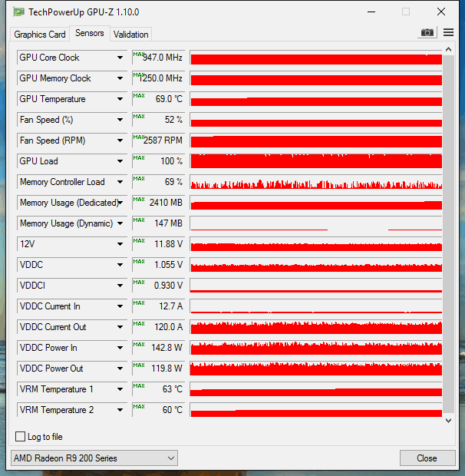465x476 pixels.
Task: Click the GPU Load history graph
Action: pyautogui.click(x=316, y=161)
